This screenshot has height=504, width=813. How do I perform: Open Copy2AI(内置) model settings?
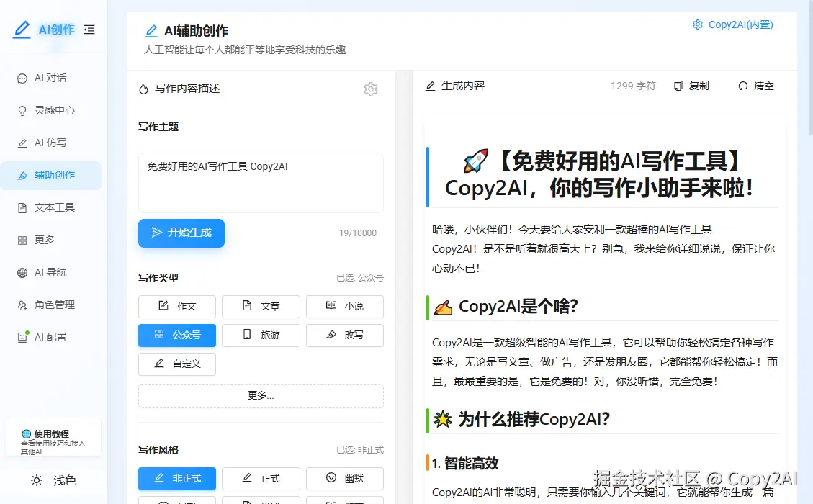(733, 25)
